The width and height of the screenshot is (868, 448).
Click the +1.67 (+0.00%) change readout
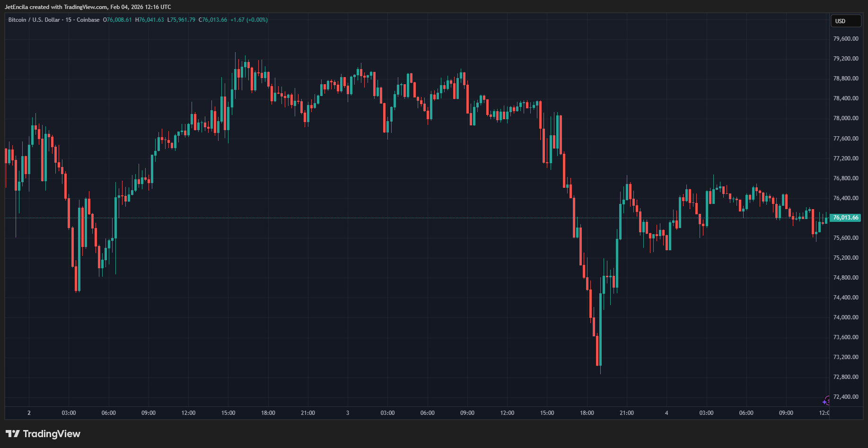248,20
